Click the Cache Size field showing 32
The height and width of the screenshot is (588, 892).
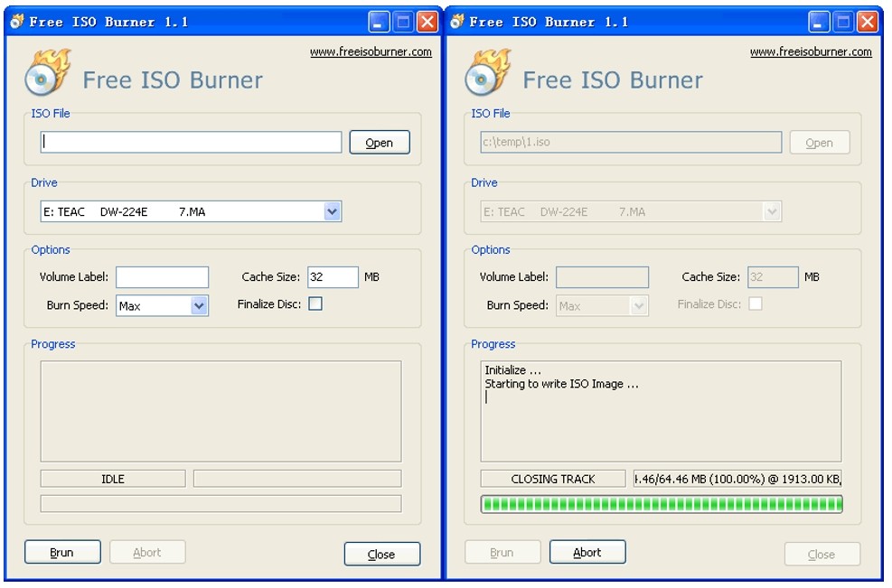[332, 276]
